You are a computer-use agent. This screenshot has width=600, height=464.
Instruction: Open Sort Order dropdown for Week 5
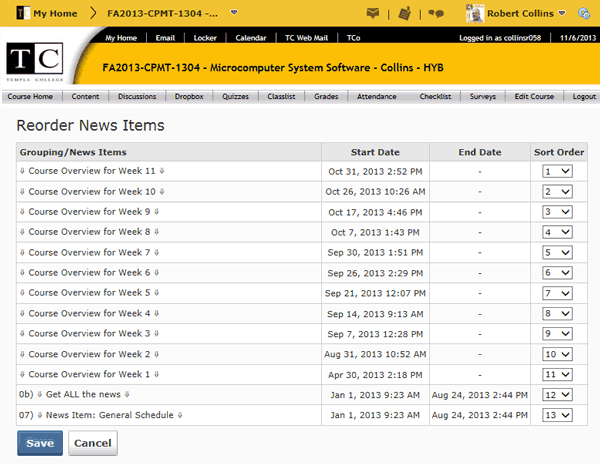pos(557,293)
